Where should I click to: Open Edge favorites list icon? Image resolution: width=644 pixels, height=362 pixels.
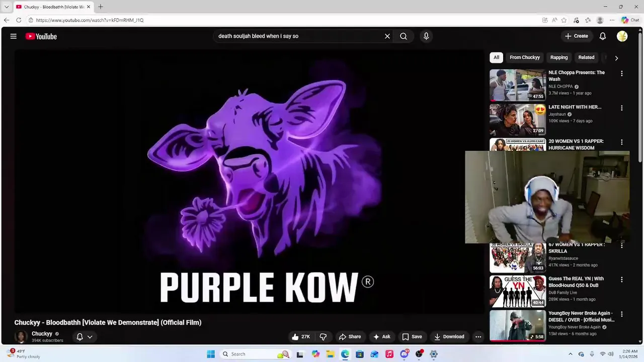(588, 20)
